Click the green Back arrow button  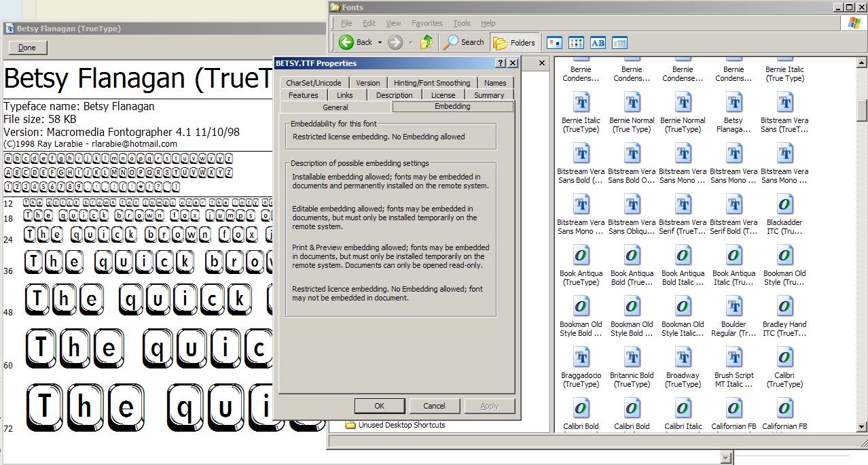click(347, 42)
